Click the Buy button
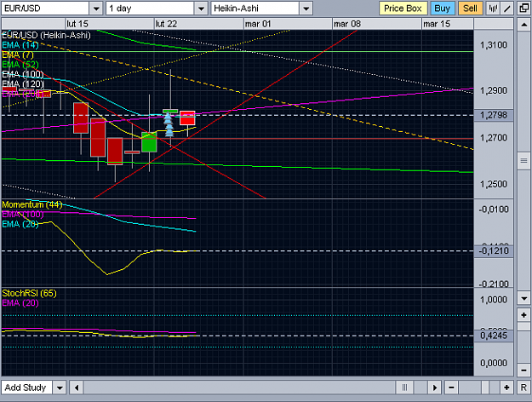Viewport: 532px width, 402px height. point(442,9)
